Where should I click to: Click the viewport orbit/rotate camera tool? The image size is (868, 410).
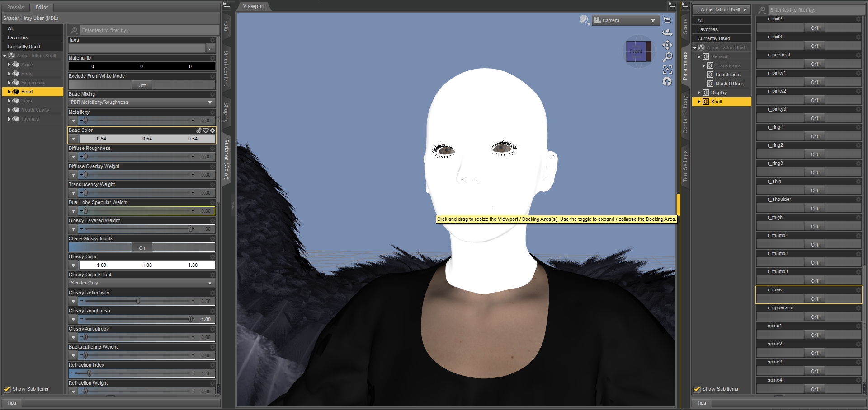click(x=667, y=33)
